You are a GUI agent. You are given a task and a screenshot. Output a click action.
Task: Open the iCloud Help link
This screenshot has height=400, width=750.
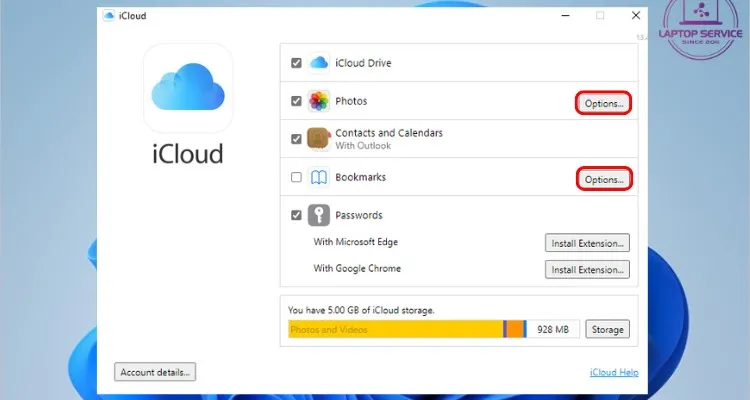(612, 373)
